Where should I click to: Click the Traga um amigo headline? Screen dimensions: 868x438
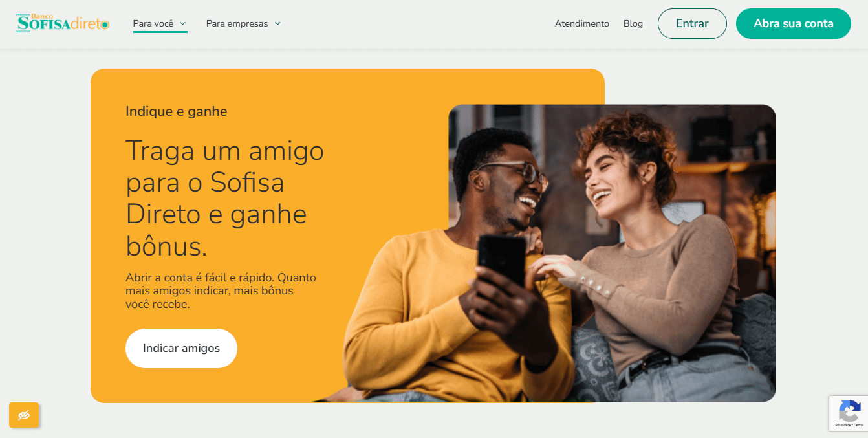[x=225, y=198]
